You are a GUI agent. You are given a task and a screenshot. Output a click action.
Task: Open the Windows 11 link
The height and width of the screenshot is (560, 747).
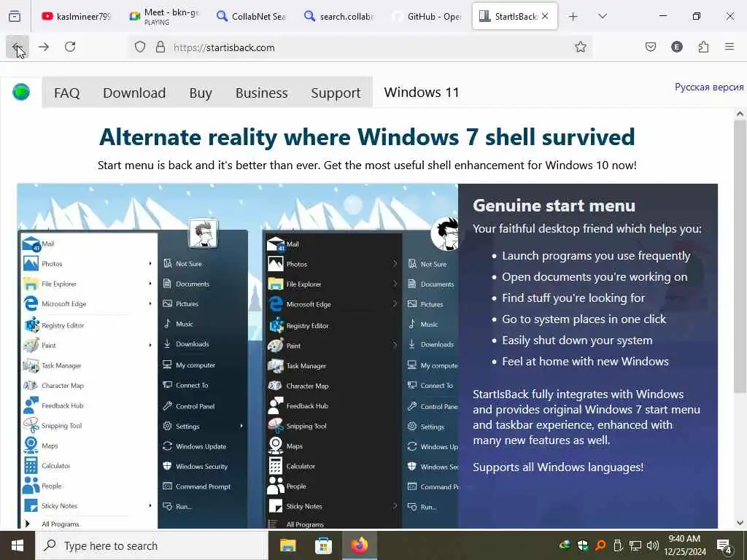click(422, 92)
